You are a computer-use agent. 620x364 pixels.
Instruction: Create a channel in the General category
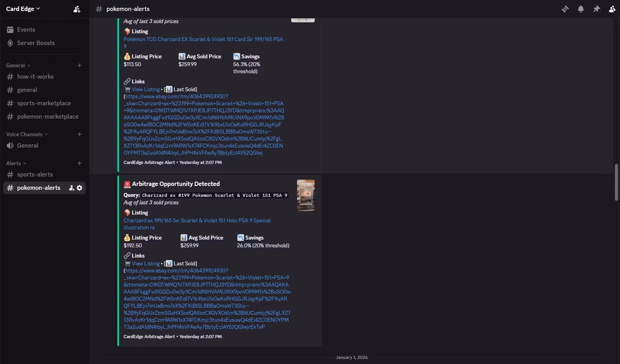[x=79, y=65]
